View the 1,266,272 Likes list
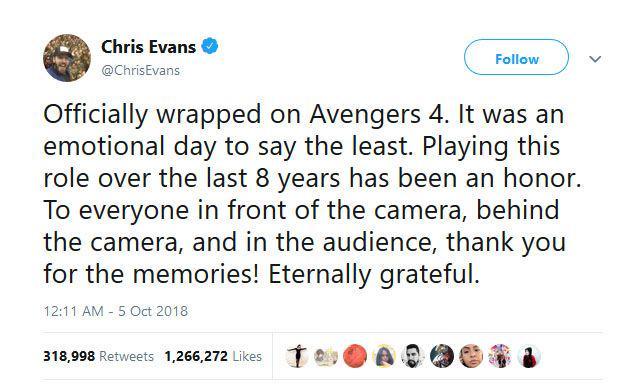This screenshot has width=644, height=388. click(x=213, y=356)
